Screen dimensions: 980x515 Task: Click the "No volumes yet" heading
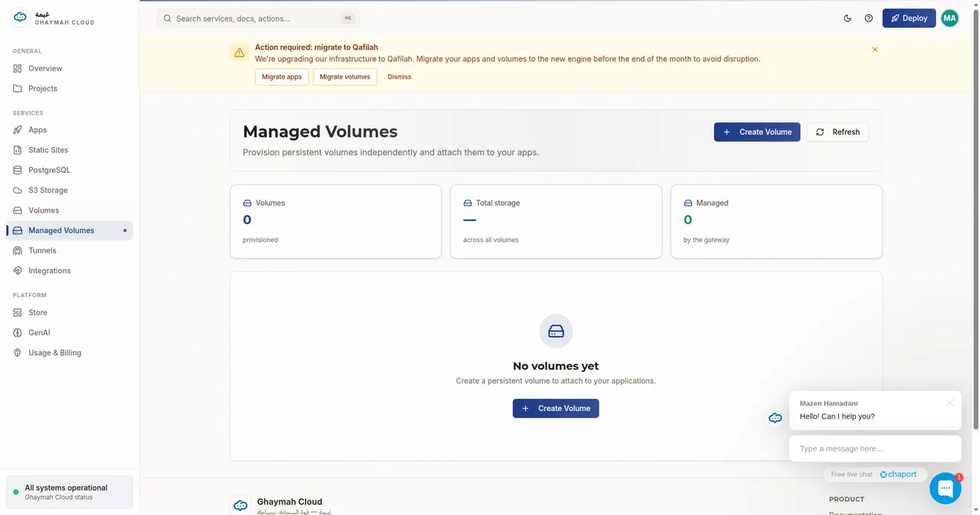coord(556,366)
